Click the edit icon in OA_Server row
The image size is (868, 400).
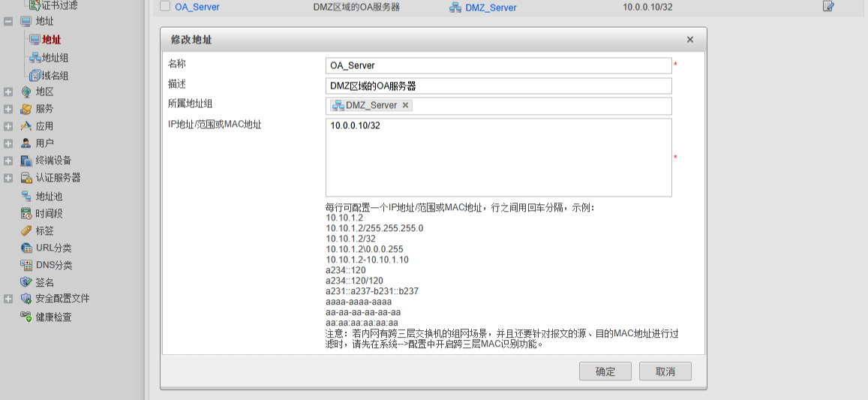coord(828,7)
